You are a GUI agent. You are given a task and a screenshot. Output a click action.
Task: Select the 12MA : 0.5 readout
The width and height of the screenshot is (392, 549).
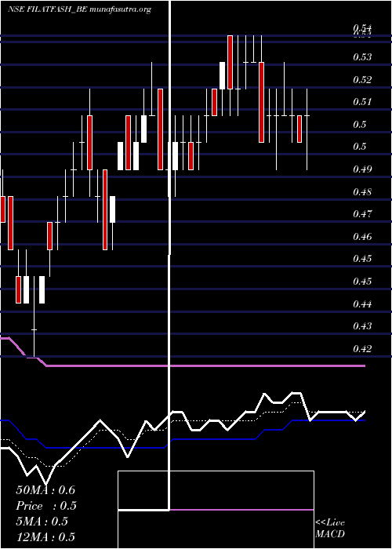(x=45, y=537)
